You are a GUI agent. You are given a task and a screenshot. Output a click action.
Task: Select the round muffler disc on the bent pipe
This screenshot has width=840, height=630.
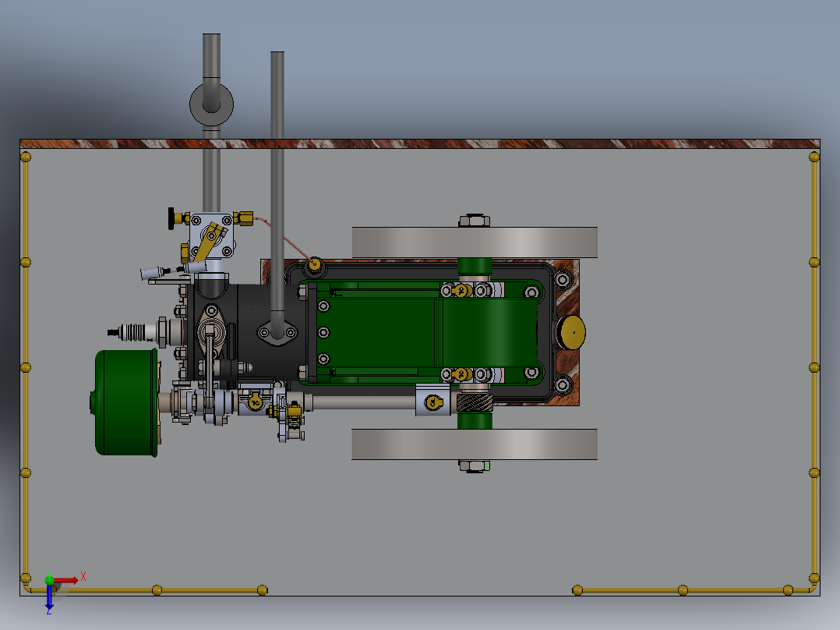click(x=212, y=104)
